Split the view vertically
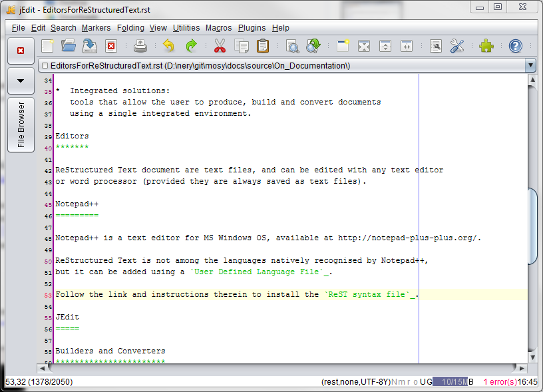 407,46
